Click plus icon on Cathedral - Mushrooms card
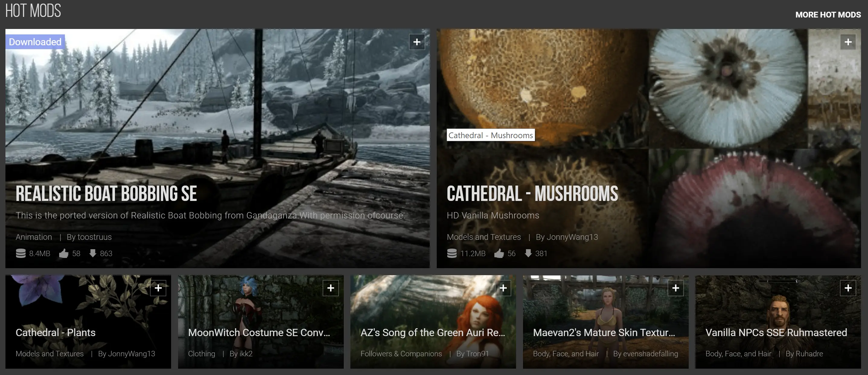The image size is (868, 375). pyautogui.click(x=848, y=42)
